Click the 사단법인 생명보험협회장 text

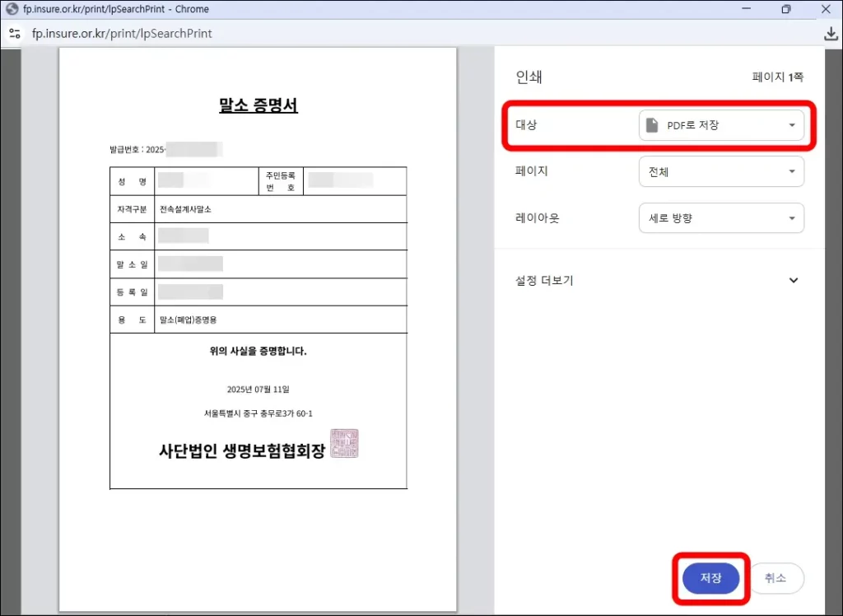242,450
